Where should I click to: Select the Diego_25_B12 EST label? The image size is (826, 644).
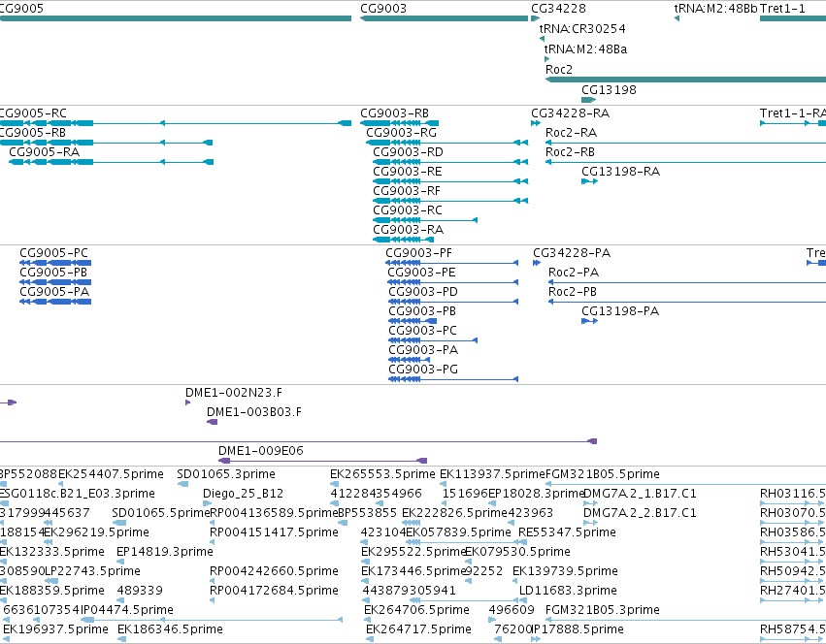[243, 494]
